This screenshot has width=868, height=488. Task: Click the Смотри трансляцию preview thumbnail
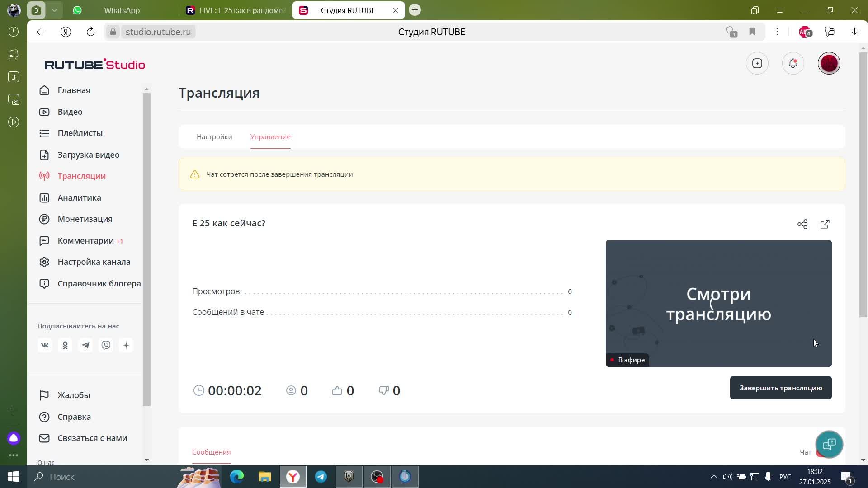point(718,304)
